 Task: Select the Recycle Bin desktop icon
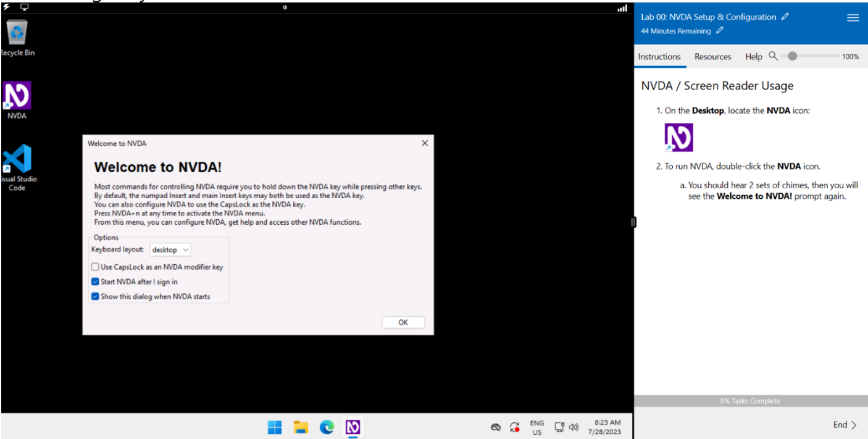click(x=17, y=33)
